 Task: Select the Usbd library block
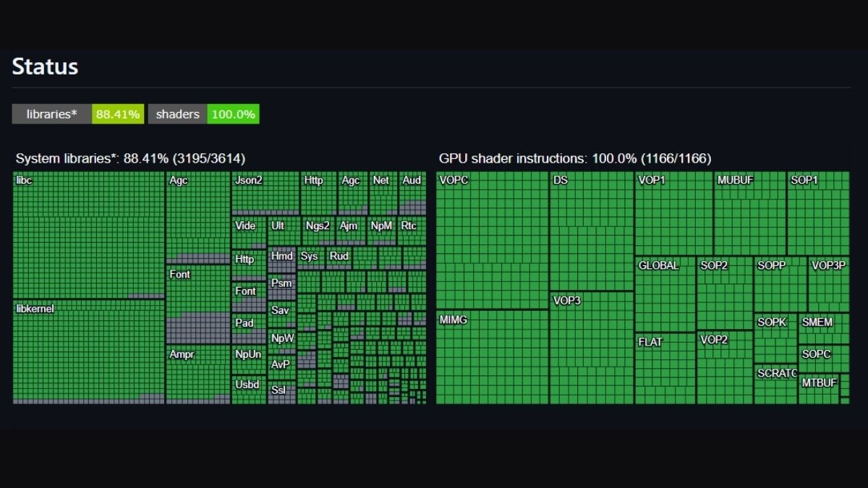click(249, 390)
